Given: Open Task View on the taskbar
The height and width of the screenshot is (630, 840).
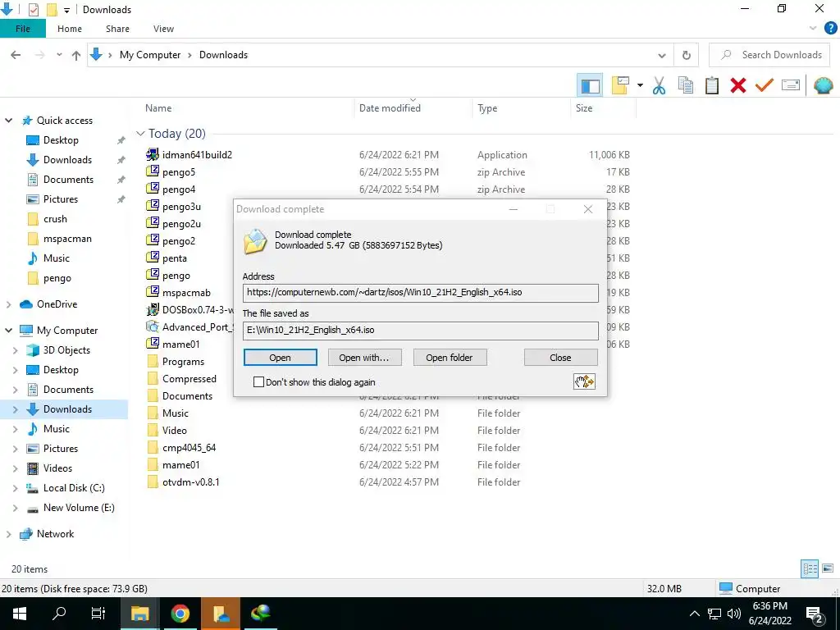Looking at the screenshot, I should coord(98,614).
